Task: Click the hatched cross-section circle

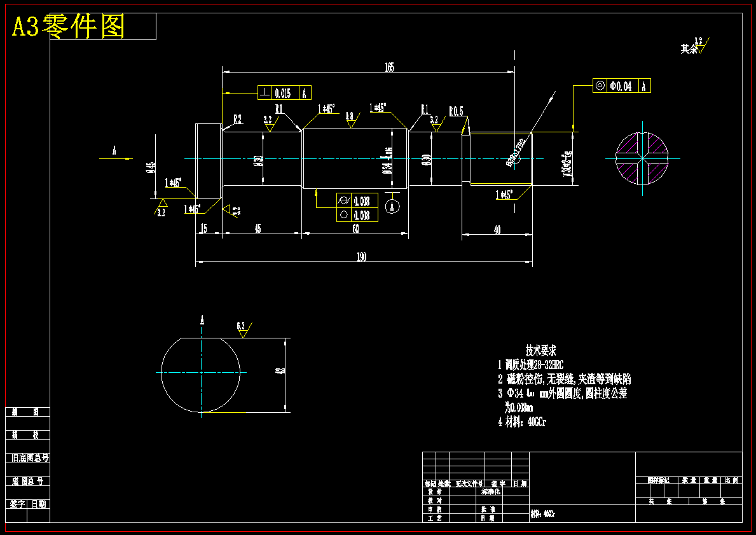Action: click(x=642, y=158)
